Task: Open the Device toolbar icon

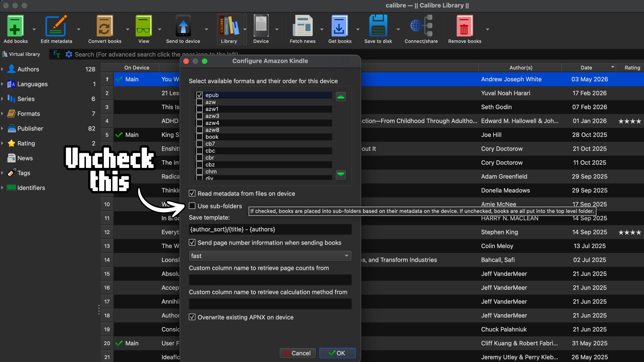Action: pos(261,26)
